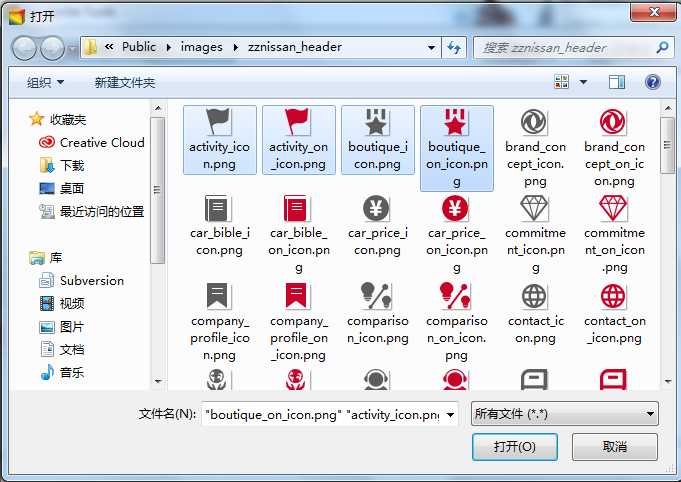The image size is (681, 482).
Task: Click the file list scrollbar down arrow
Action: (x=668, y=382)
